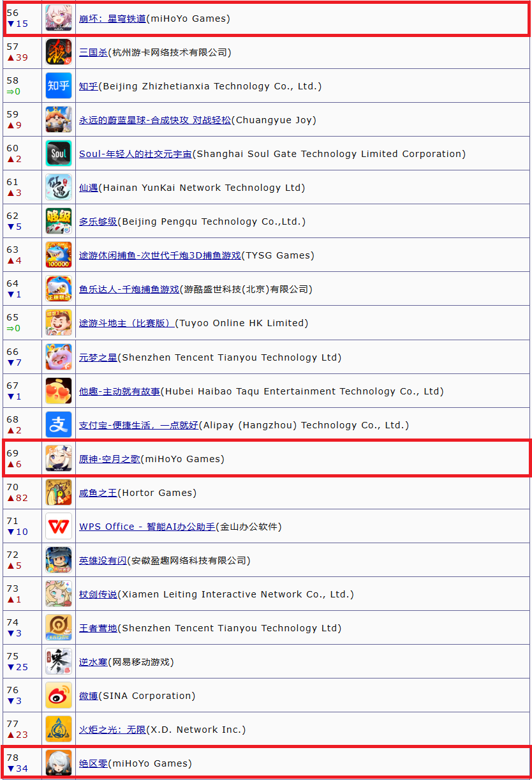Open the 王者营地 link
The image size is (532, 780).
coord(98,628)
